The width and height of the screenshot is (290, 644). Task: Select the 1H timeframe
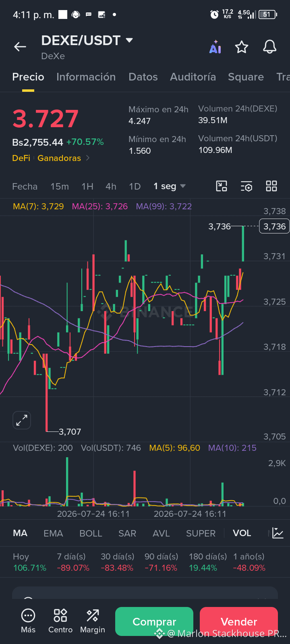[x=87, y=186]
